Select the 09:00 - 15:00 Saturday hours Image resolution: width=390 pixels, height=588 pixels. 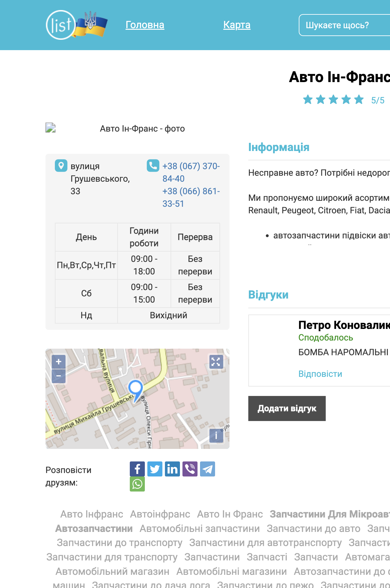144,293
